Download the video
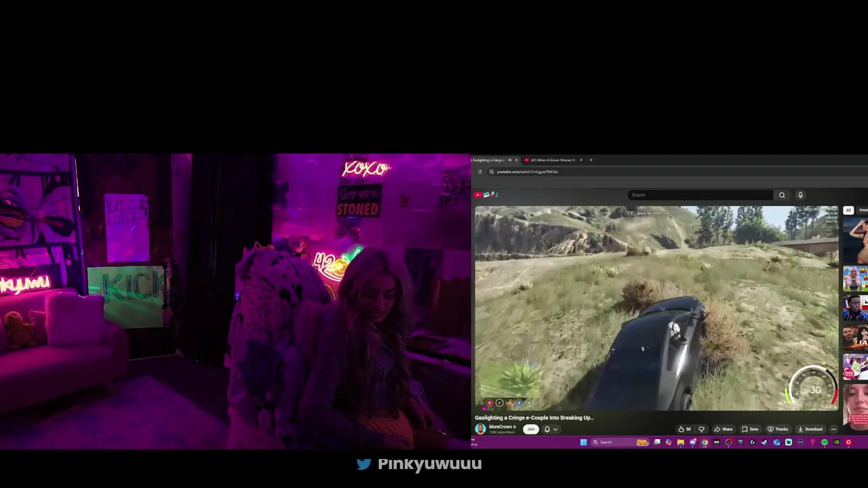868x488 pixels. click(810, 429)
